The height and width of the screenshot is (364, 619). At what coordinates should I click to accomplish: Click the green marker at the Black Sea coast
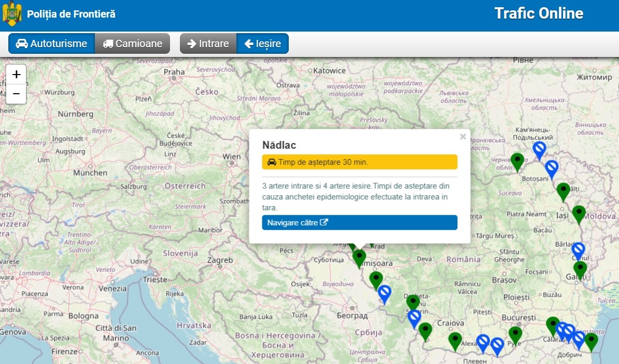[x=591, y=340]
